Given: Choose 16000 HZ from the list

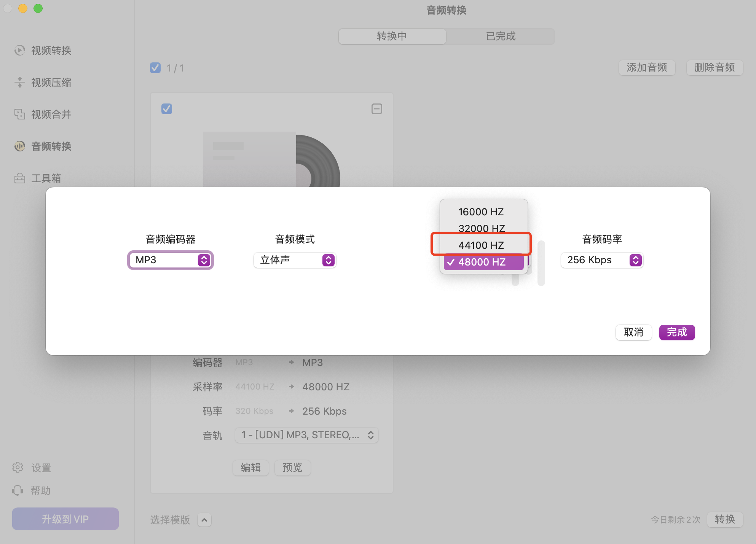Looking at the screenshot, I should click(481, 212).
